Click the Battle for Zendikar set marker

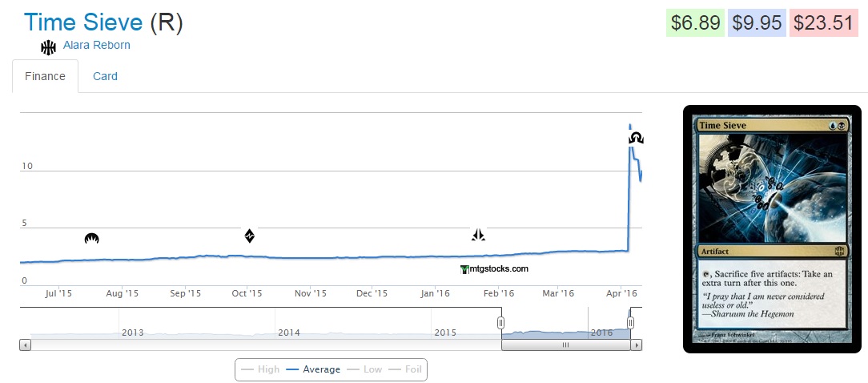point(250,236)
